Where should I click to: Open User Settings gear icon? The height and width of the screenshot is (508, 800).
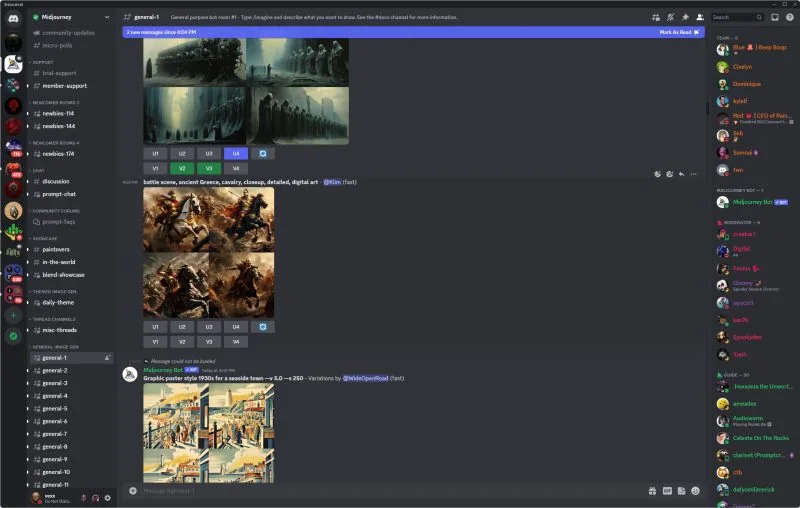108,498
